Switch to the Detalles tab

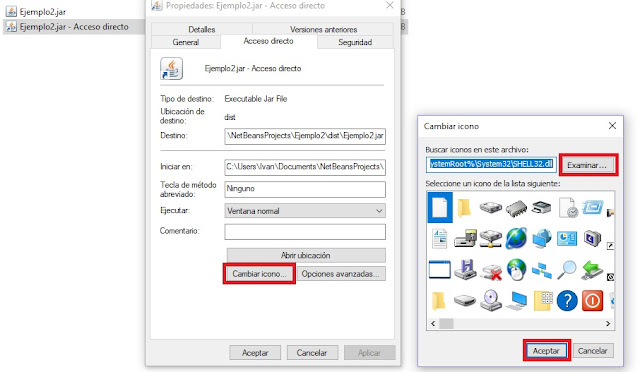pos(202,29)
